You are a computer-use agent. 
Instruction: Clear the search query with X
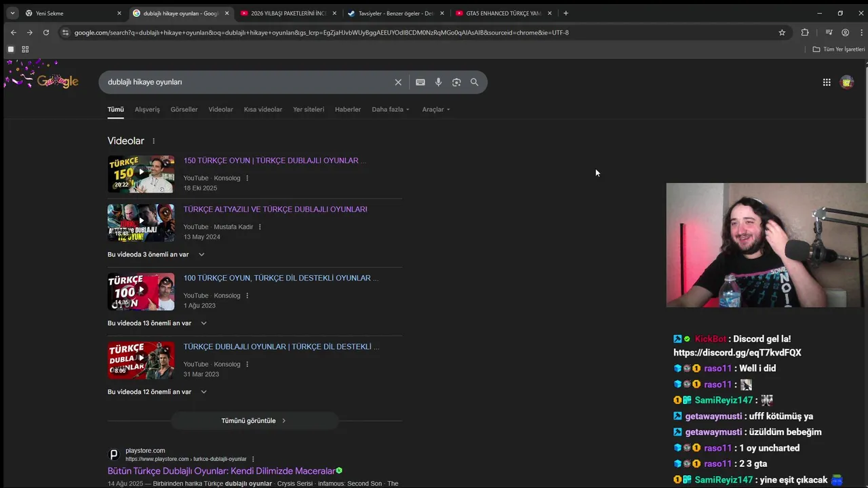[398, 82]
